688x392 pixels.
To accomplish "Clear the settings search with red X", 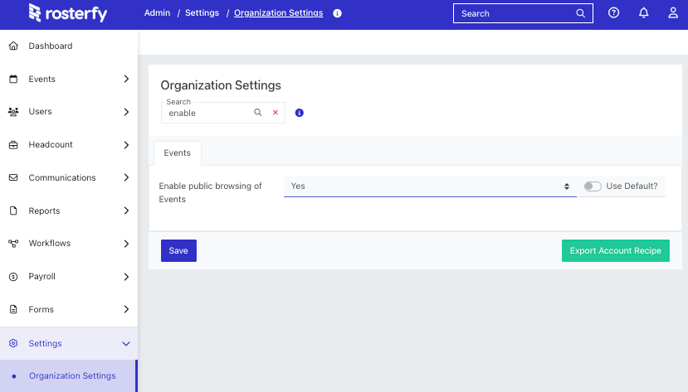I will pyautogui.click(x=276, y=112).
